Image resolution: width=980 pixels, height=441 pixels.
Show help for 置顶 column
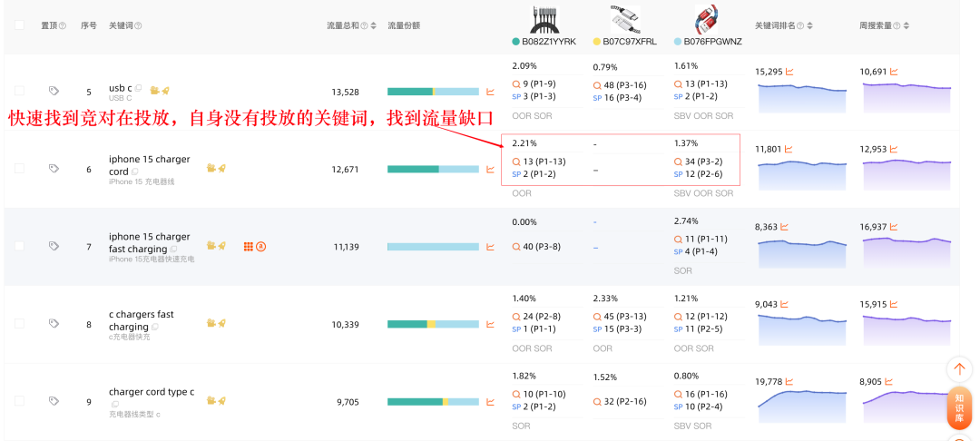63,25
